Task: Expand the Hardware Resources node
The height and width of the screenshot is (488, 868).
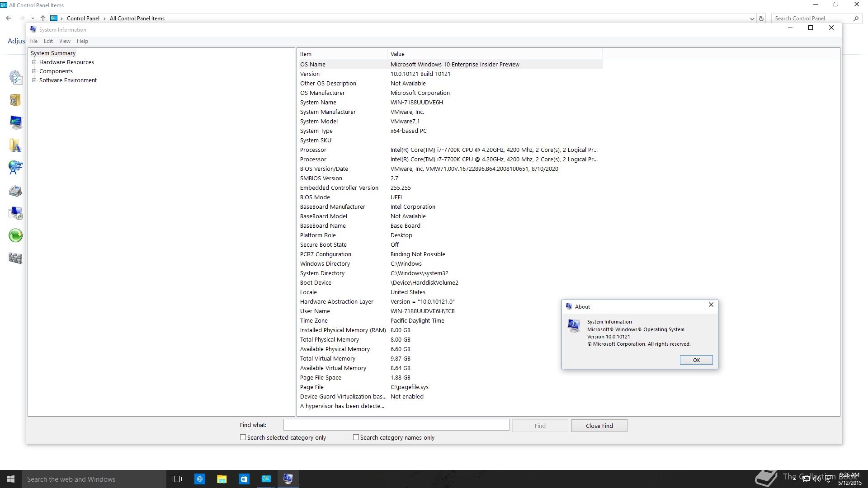Action: pos(34,62)
